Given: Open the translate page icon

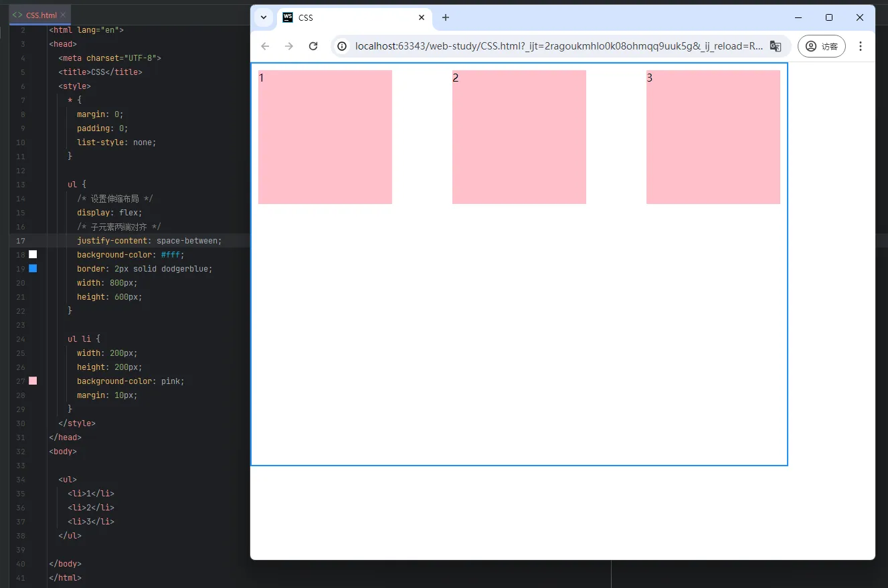Looking at the screenshot, I should coord(775,46).
